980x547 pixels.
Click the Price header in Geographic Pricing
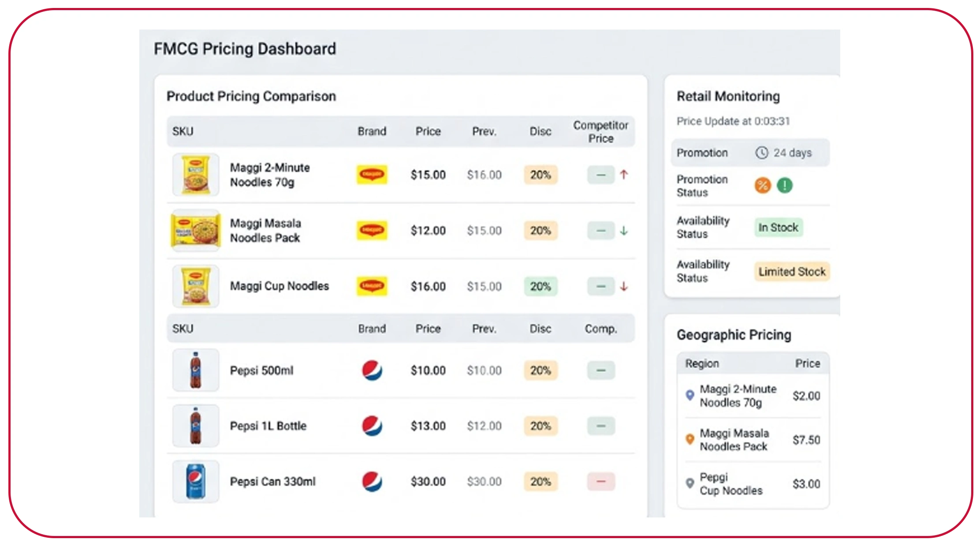coord(808,363)
